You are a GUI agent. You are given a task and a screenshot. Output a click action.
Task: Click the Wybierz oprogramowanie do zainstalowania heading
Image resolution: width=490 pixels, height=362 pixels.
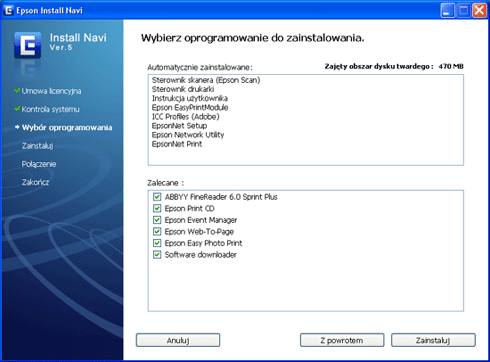253,38
